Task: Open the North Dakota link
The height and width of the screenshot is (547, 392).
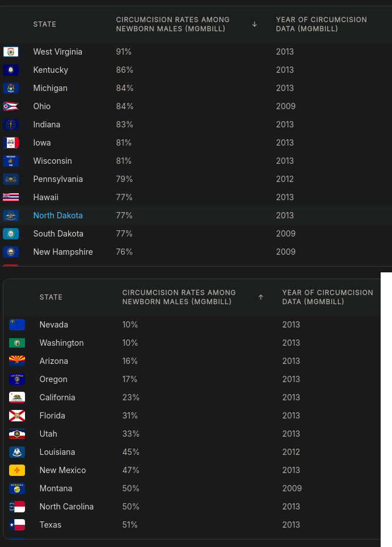Action: 58,216
